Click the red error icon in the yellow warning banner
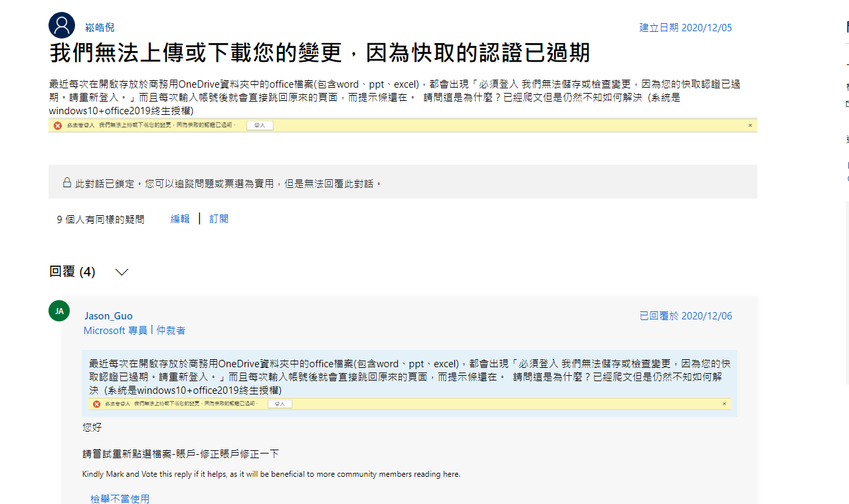 point(56,125)
